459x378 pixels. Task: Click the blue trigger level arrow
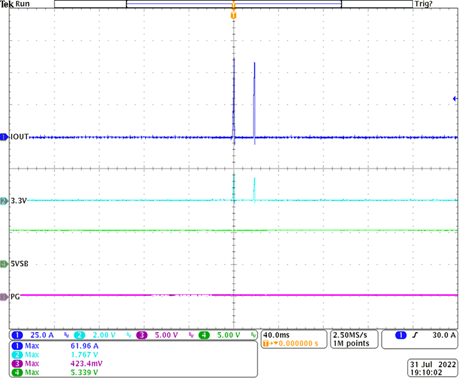(x=455, y=99)
